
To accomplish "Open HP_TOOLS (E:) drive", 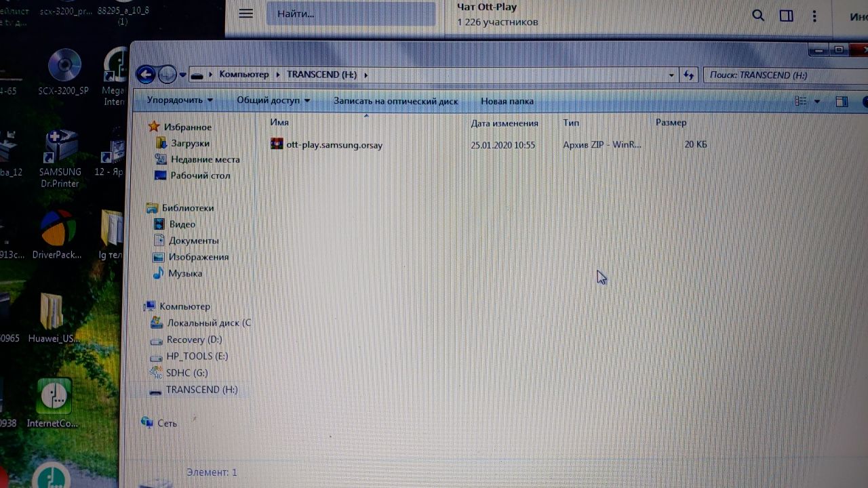I will (197, 356).
